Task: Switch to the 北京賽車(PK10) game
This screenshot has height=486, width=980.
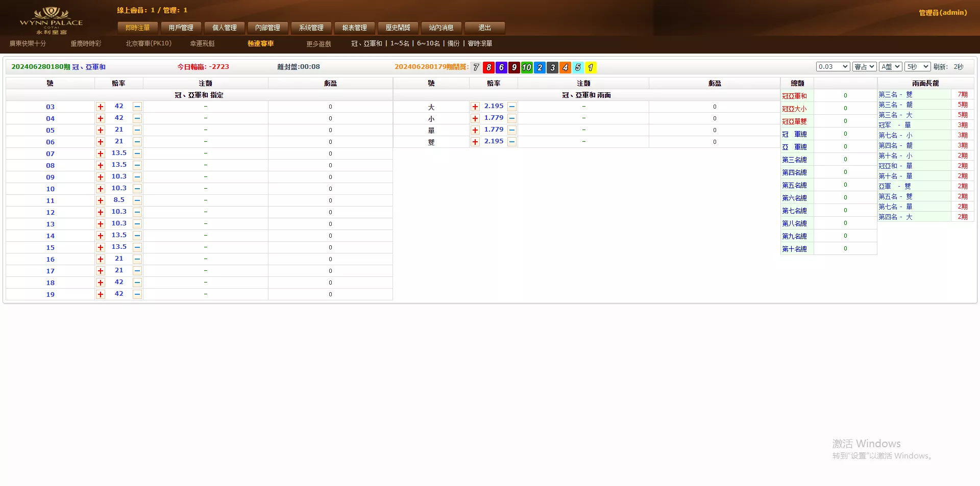Action: [x=149, y=44]
